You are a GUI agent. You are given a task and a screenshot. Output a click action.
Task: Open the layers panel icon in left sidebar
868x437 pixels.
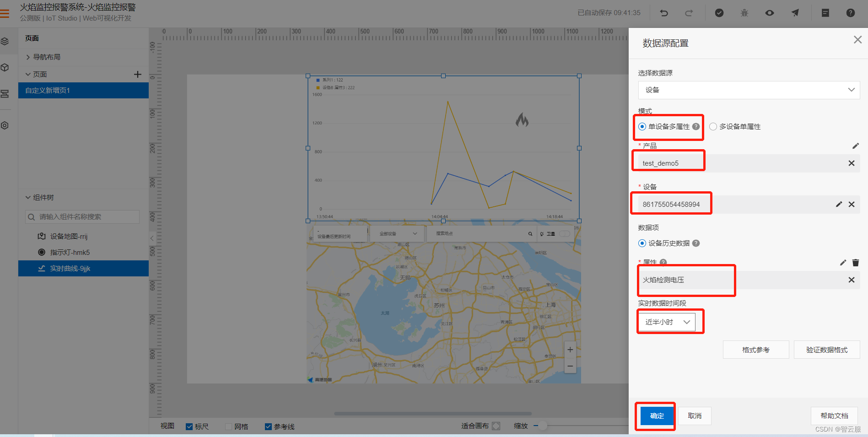point(5,41)
